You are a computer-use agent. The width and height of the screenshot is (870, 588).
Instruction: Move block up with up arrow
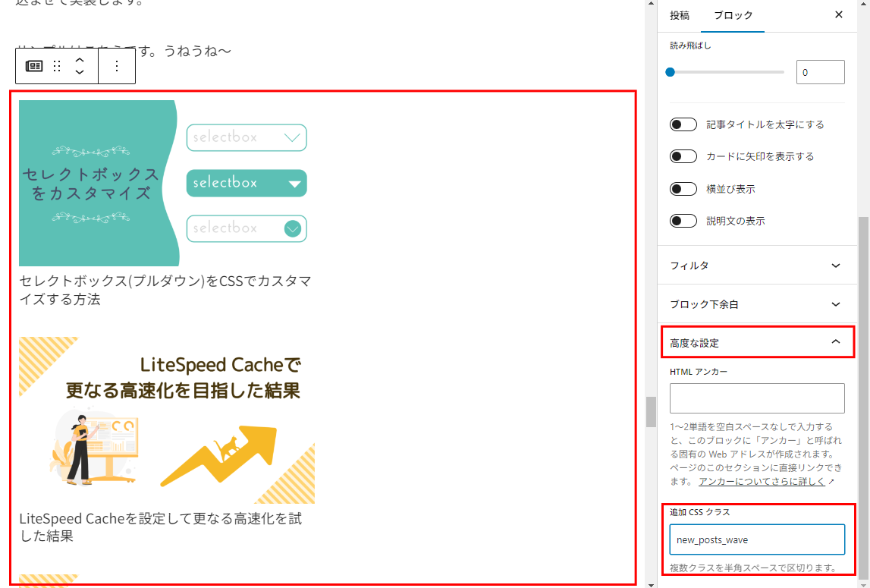pyautogui.click(x=79, y=59)
